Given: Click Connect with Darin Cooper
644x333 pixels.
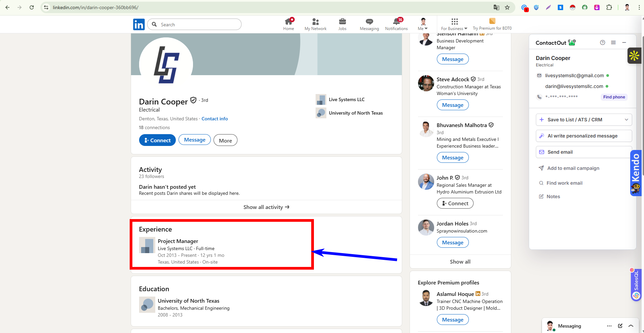Looking at the screenshot, I should point(157,140).
